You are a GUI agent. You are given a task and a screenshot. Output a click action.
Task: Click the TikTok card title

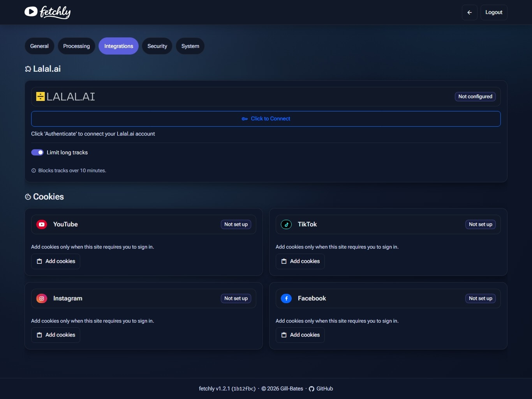point(307,224)
